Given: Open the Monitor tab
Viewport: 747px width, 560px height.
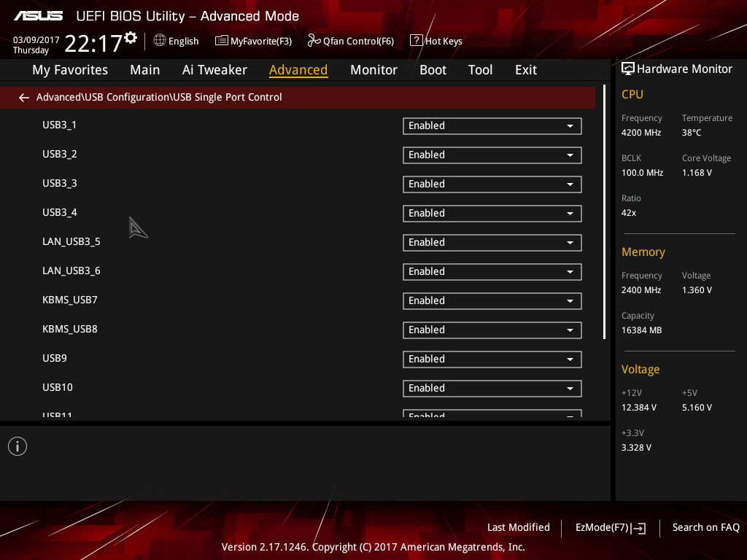Looking at the screenshot, I should tap(373, 70).
